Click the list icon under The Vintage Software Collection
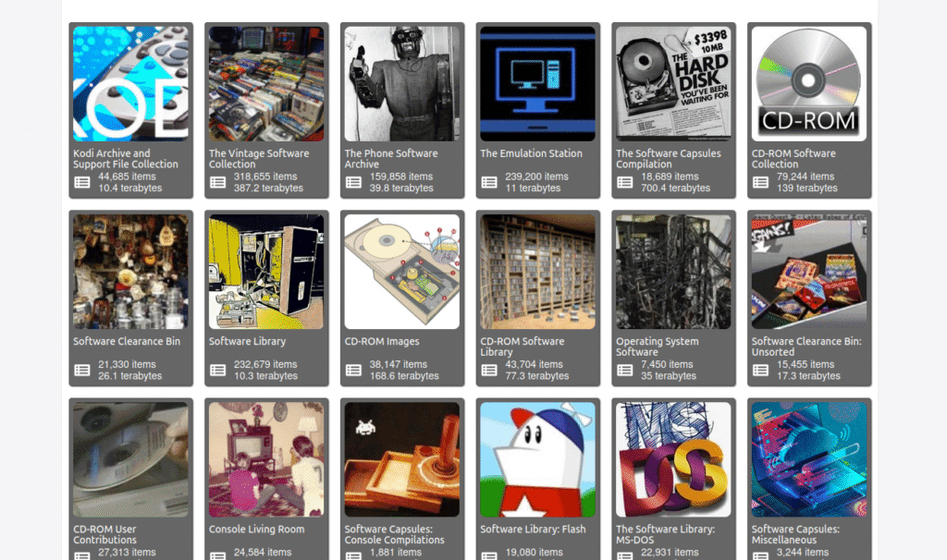 pos(218,182)
